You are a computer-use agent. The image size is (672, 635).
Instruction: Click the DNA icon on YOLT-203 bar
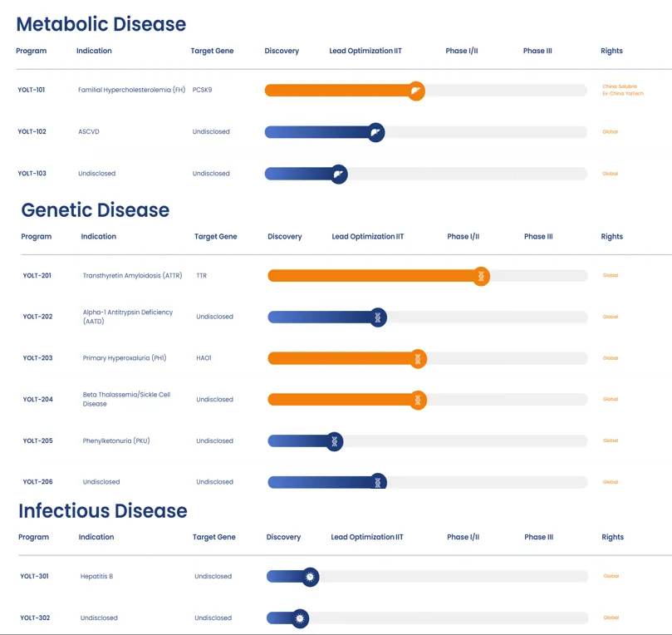418,358
